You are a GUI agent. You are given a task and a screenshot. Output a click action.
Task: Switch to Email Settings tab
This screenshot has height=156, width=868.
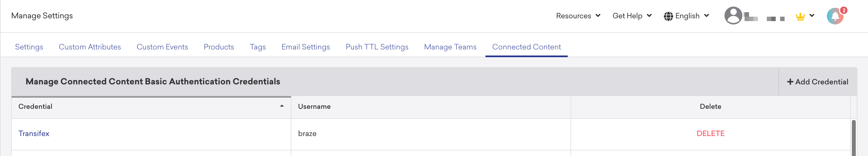306,47
